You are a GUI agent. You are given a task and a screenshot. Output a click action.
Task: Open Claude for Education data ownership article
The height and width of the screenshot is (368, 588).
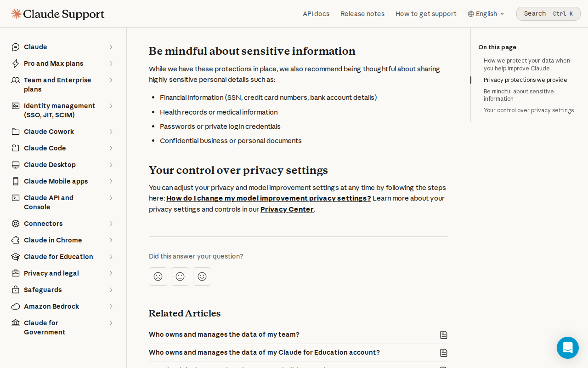(x=298, y=352)
